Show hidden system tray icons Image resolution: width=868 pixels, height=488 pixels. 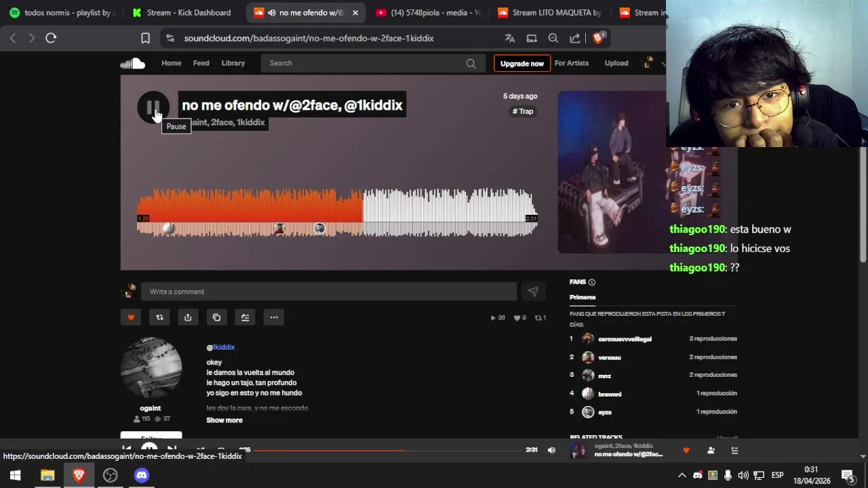point(682,475)
